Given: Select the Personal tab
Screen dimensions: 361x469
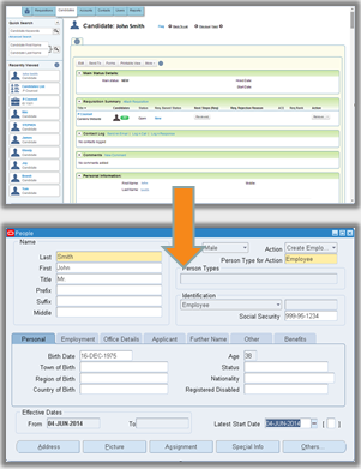Looking at the screenshot, I should click(33, 339).
